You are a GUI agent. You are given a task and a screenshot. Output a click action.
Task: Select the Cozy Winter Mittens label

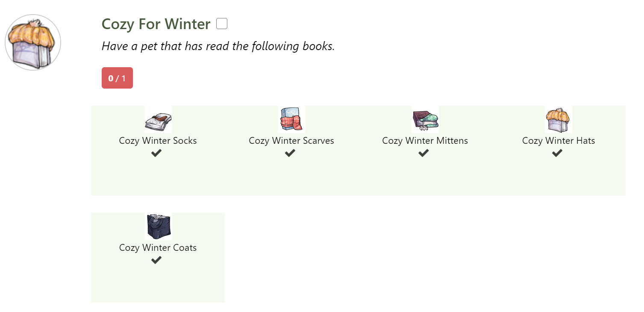pyautogui.click(x=425, y=141)
